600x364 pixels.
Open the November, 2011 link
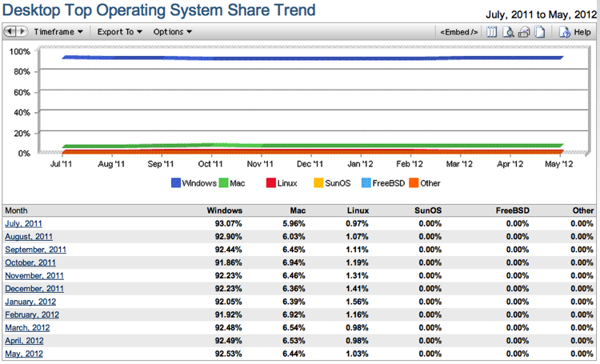pos(34,275)
